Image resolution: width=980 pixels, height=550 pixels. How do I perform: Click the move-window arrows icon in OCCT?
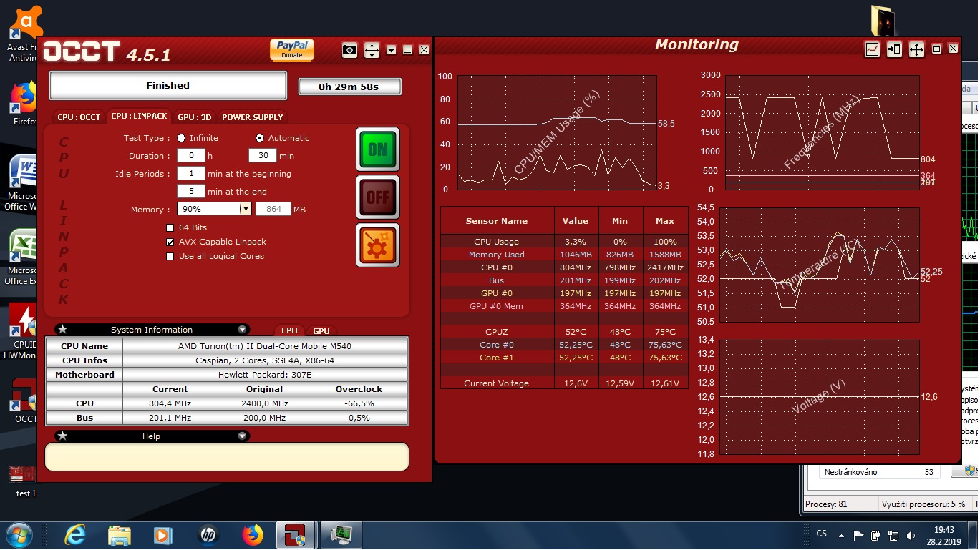click(x=372, y=50)
